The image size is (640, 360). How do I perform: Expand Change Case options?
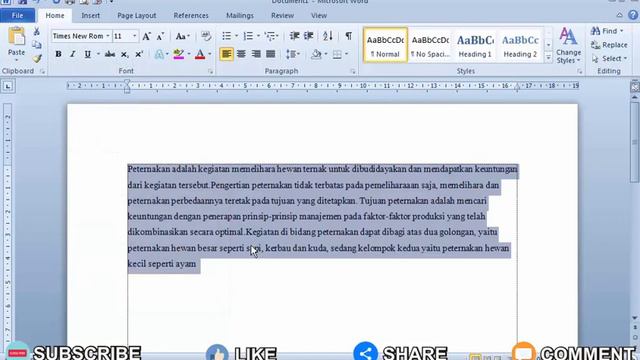coord(182,36)
